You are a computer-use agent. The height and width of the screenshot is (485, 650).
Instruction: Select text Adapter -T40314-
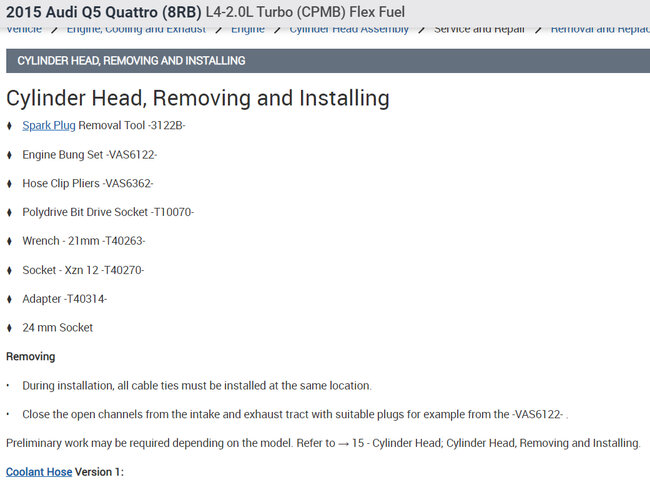click(x=65, y=299)
